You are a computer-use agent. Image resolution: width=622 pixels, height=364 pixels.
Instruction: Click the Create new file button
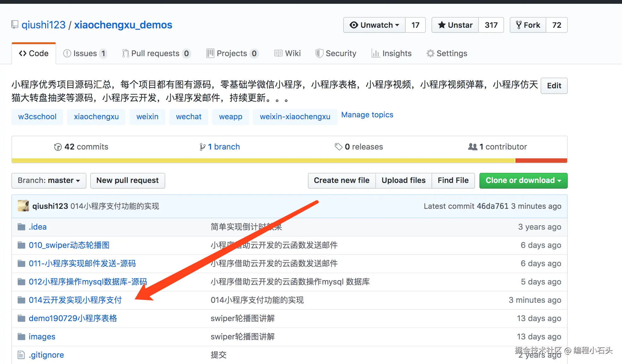[x=341, y=180]
